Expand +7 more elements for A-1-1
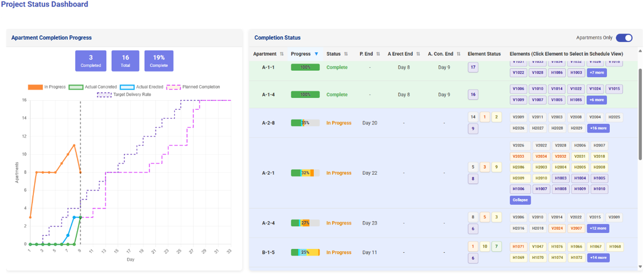The image size is (644, 275). pos(597,73)
